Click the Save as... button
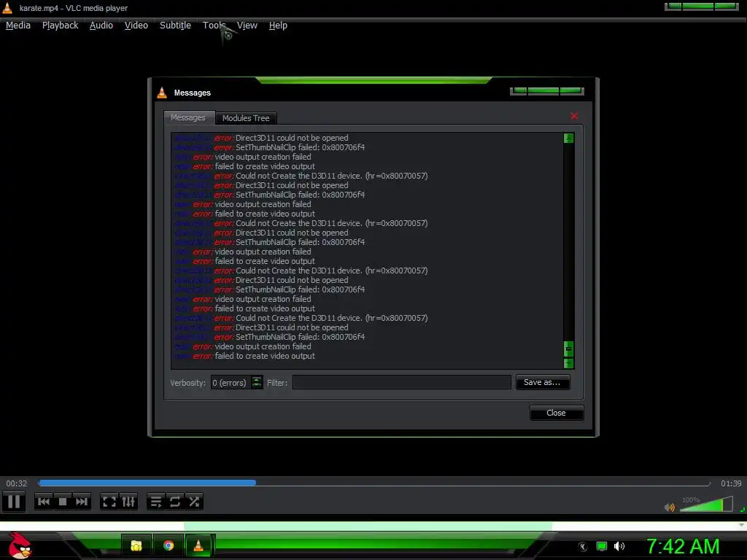This screenshot has height=560, width=747. [542, 382]
